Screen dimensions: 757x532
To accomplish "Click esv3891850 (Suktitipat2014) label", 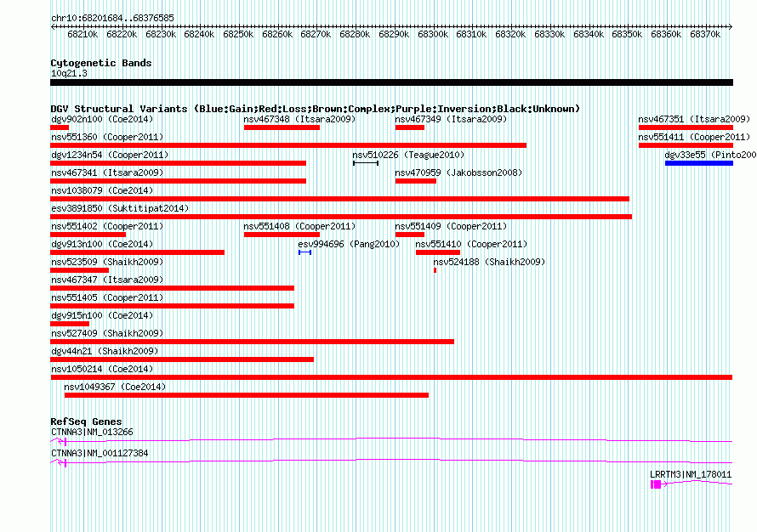I will (x=120, y=209).
